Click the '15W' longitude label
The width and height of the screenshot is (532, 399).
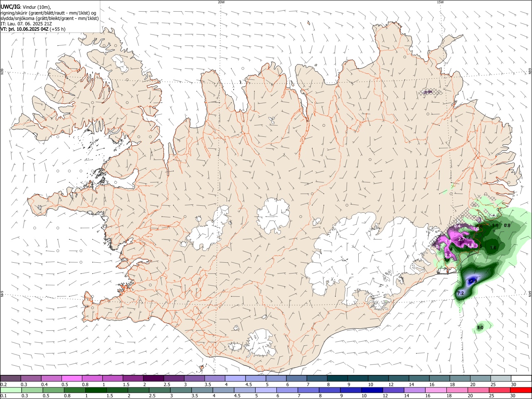[x=440, y=2]
